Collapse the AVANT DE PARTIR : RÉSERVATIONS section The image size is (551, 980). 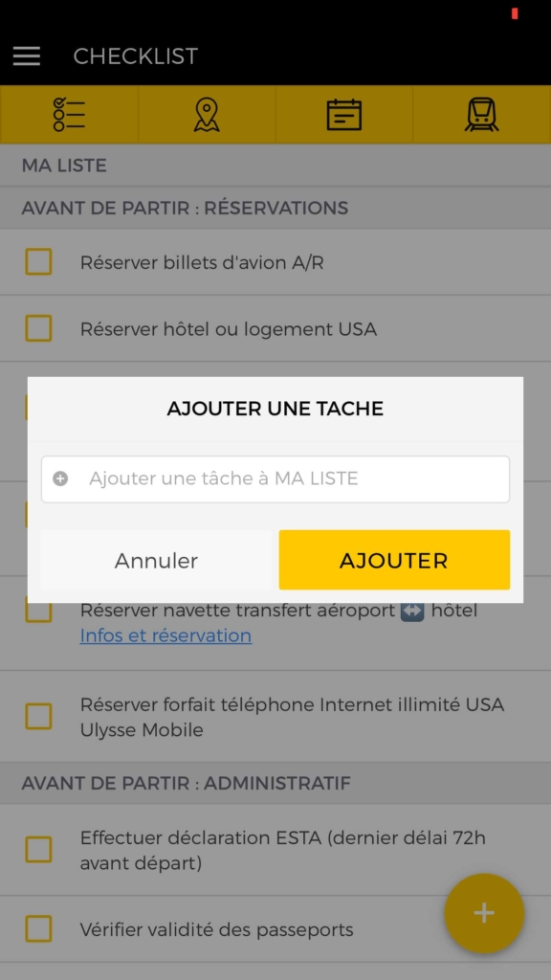click(275, 208)
